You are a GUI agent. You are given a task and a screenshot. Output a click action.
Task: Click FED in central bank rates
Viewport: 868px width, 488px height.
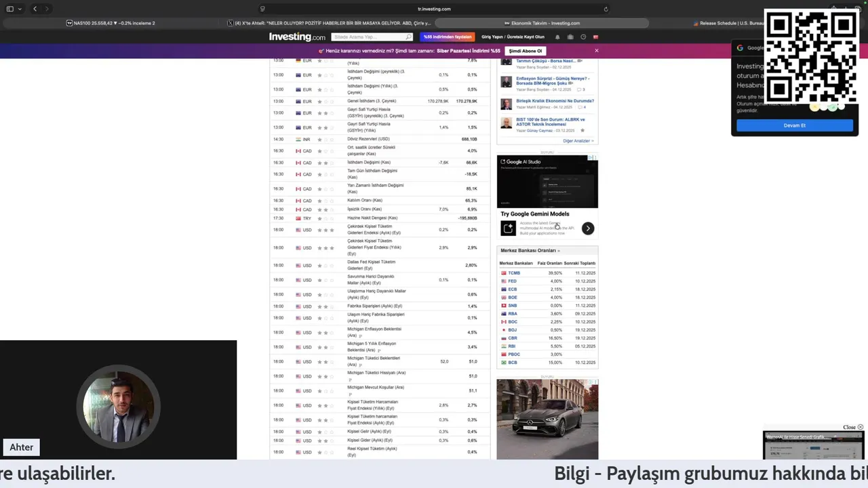(512, 281)
